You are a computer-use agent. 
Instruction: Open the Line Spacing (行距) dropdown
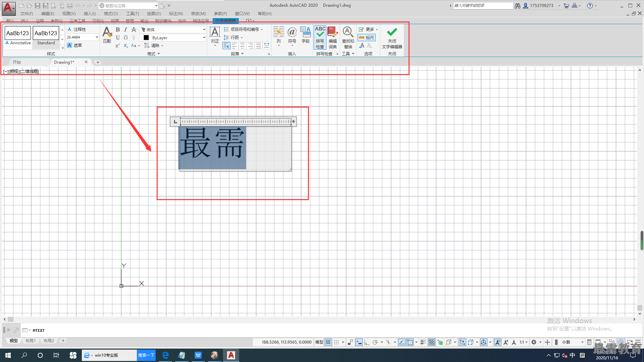[x=233, y=38]
